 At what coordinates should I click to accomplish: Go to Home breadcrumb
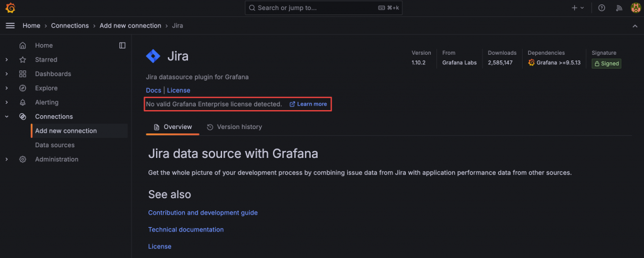click(31, 25)
